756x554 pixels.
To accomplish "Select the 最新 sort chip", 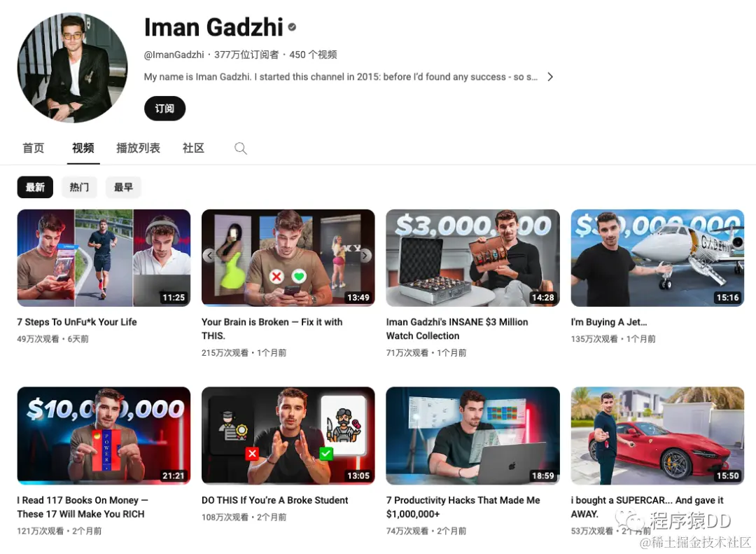I will [x=35, y=187].
